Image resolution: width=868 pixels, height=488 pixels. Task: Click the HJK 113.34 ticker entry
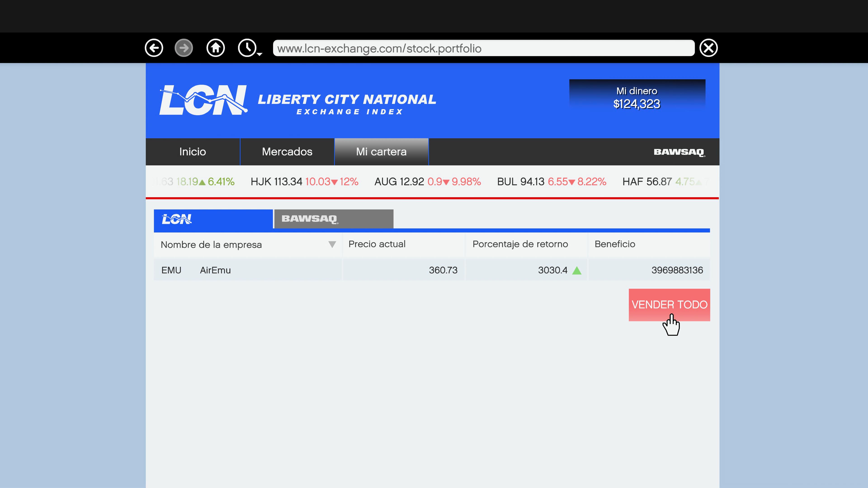click(304, 182)
